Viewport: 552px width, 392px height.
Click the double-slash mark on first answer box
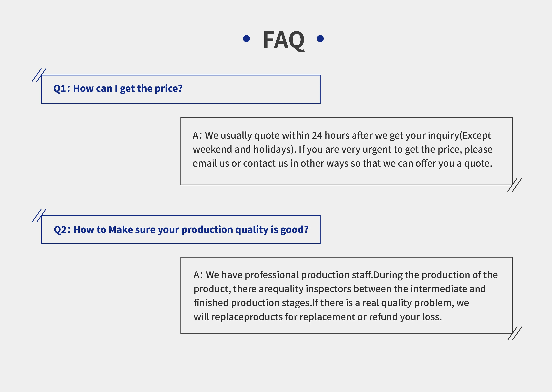[x=515, y=185]
